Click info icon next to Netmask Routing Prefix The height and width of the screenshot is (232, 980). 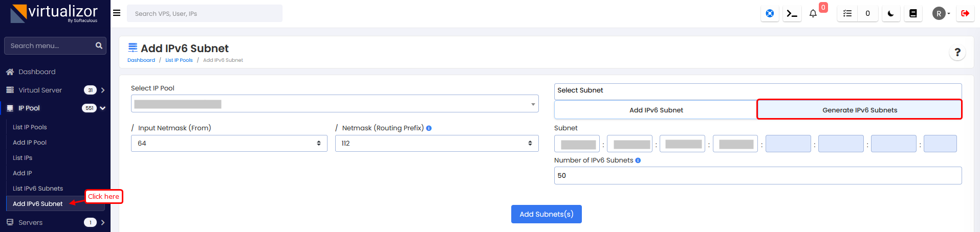[429, 128]
